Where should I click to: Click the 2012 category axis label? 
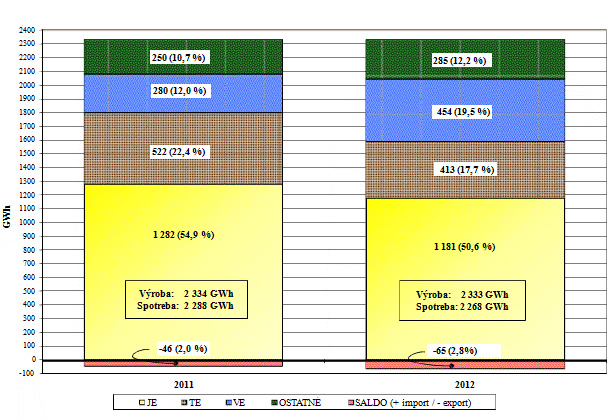pyautogui.click(x=465, y=384)
